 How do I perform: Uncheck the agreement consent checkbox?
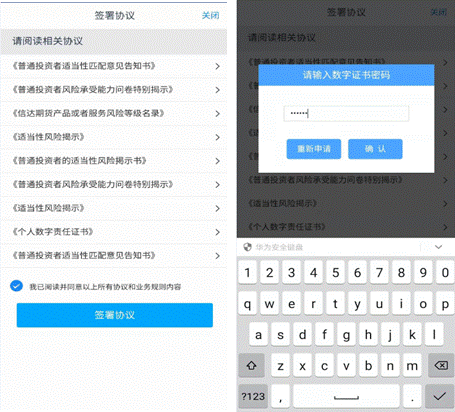coord(16,286)
